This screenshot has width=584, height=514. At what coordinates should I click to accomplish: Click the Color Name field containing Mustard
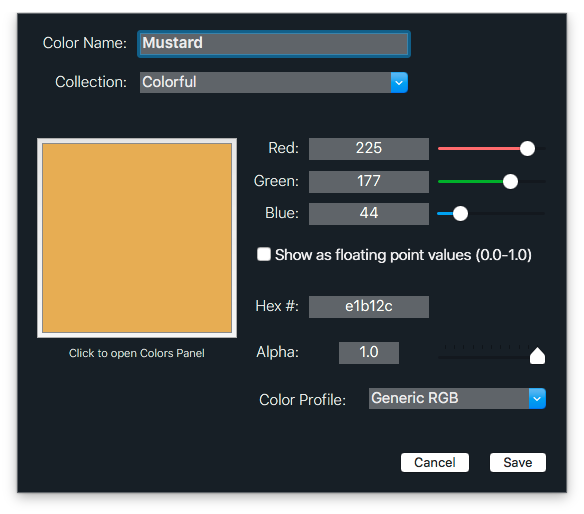(x=274, y=44)
